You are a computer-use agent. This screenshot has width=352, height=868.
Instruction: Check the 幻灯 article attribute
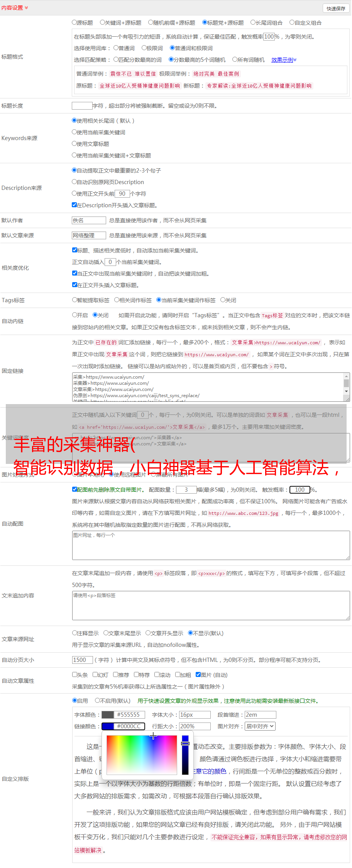coord(95,675)
